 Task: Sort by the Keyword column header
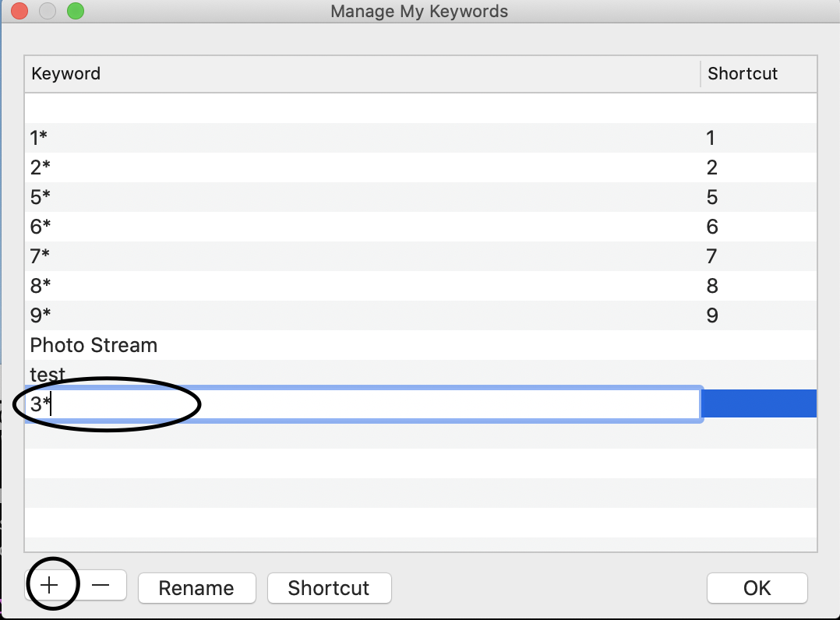(362, 74)
